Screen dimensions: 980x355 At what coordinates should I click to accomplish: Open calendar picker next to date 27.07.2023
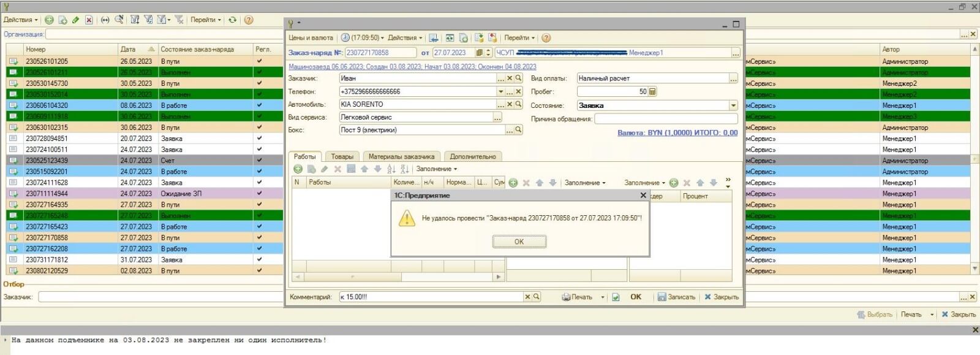tap(480, 53)
